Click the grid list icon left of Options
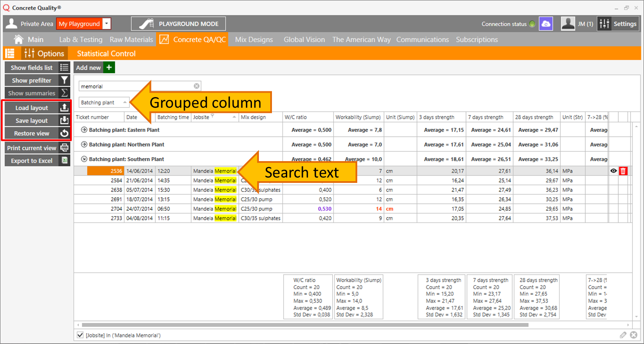This screenshot has width=644, height=344. pyautogui.click(x=10, y=54)
